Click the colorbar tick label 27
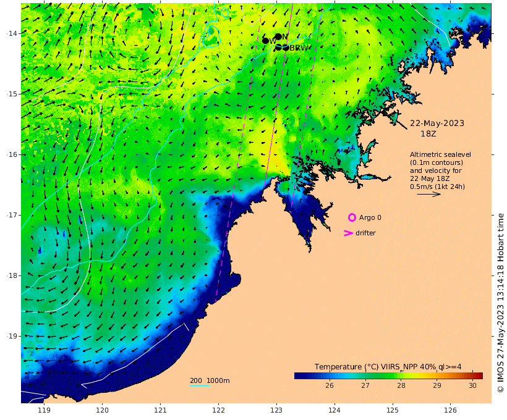Image resolution: width=507 pixels, height=420 pixels. 365,385
